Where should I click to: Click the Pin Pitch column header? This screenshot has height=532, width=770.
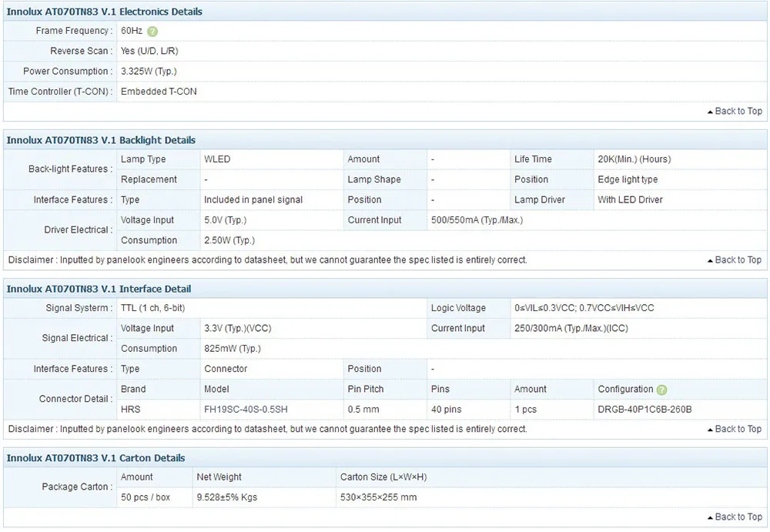[365, 390]
